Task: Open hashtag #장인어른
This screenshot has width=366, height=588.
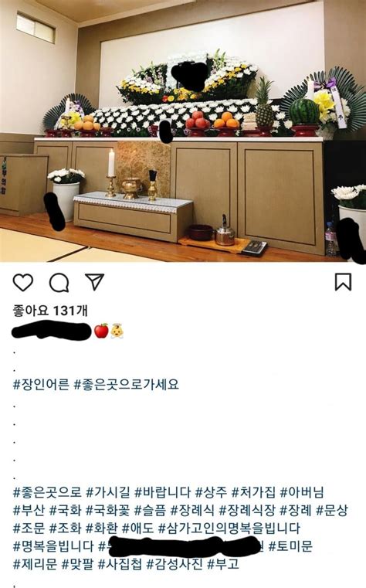Action: tap(41, 384)
